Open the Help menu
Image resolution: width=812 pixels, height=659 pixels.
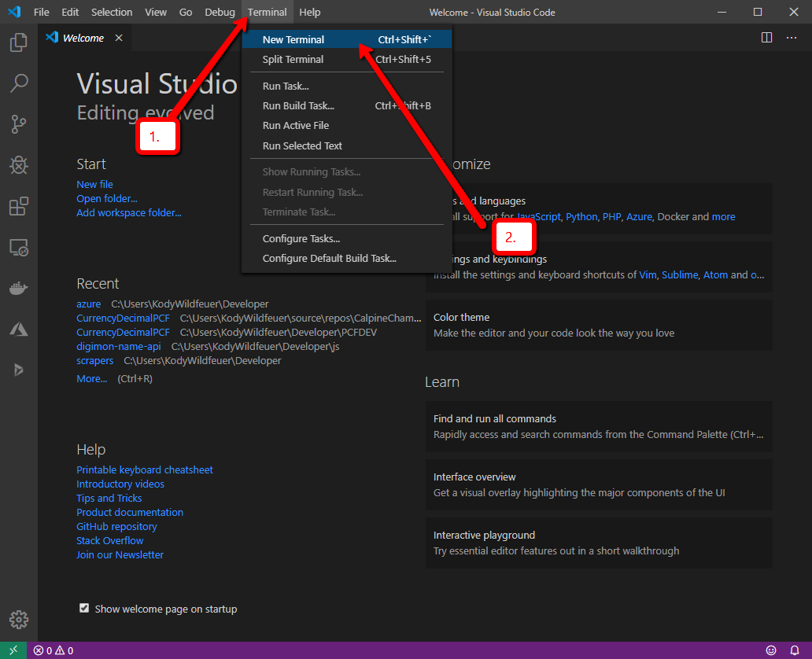pos(310,12)
